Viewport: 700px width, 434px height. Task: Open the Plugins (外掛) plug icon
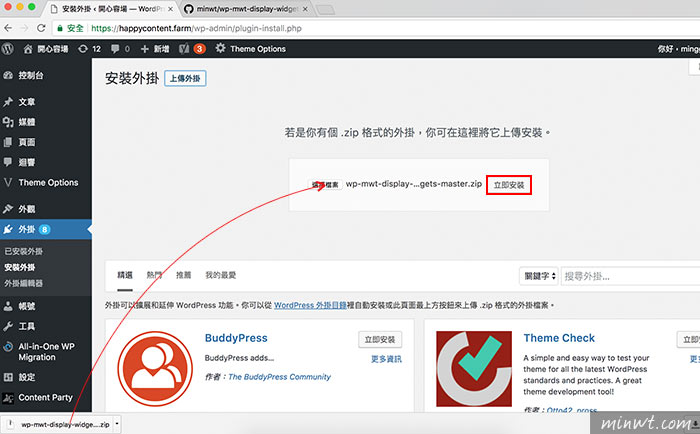[x=8, y=229]
